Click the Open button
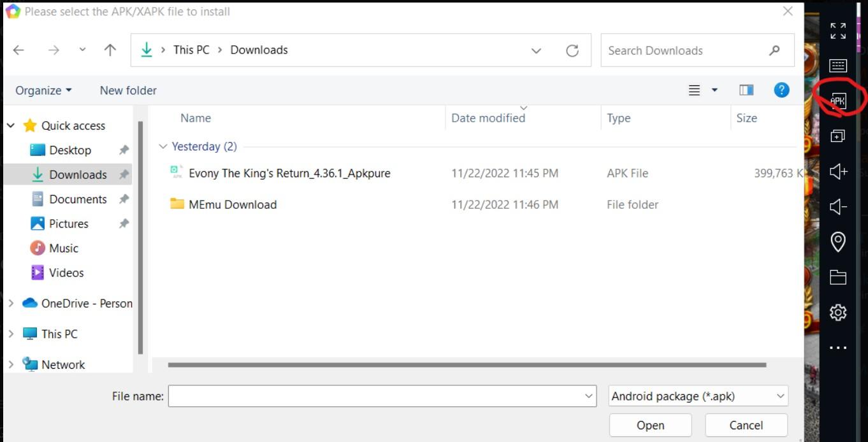868x442 pixels. point(650,425)
